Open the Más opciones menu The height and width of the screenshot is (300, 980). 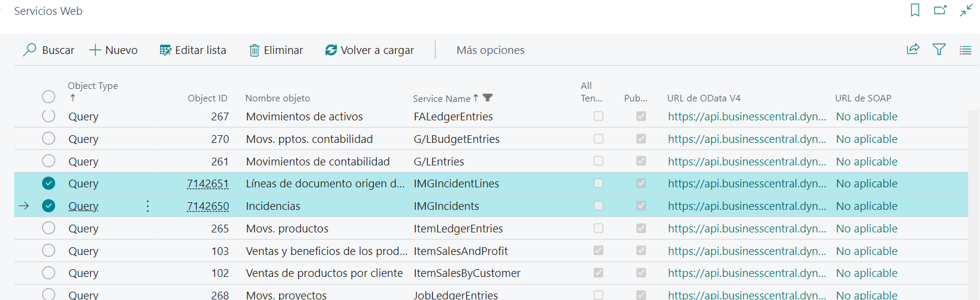[490, 50]
